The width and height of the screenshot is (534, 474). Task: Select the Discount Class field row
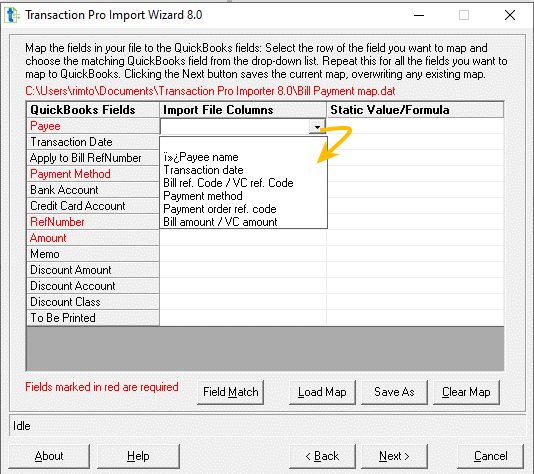click(x=93, y=302)
